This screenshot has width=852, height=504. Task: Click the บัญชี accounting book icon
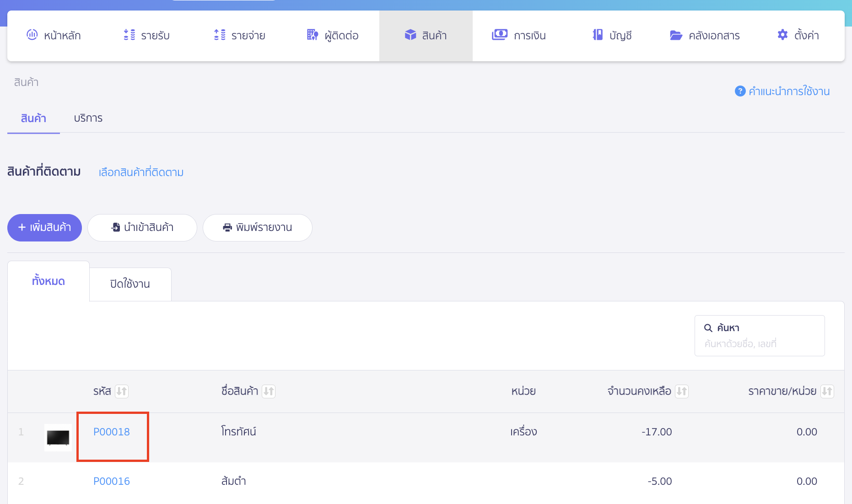598,35
